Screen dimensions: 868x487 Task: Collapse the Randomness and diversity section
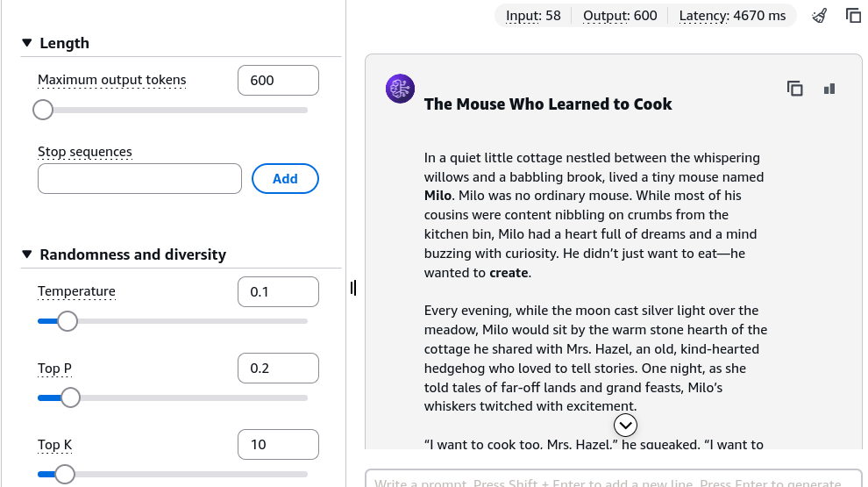point(27,254)
